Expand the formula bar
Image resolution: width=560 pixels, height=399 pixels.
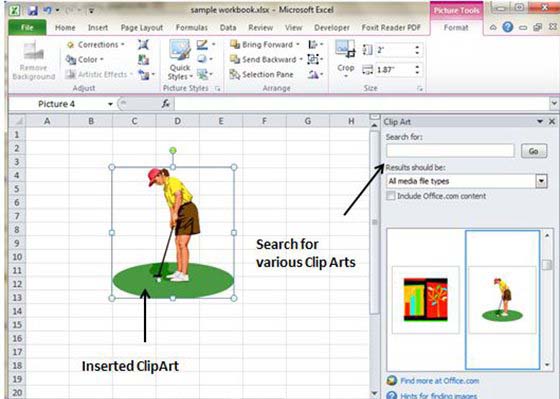click(x=554, y=103)
